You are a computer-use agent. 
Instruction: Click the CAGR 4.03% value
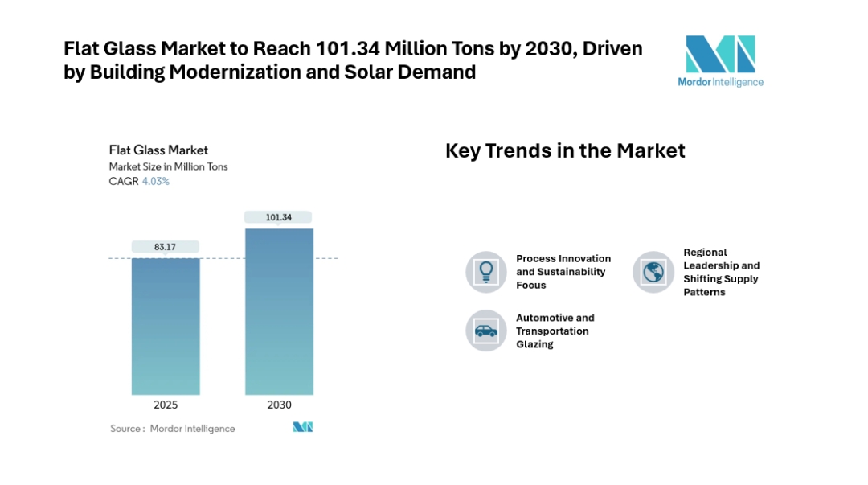(x=156, y=182)
